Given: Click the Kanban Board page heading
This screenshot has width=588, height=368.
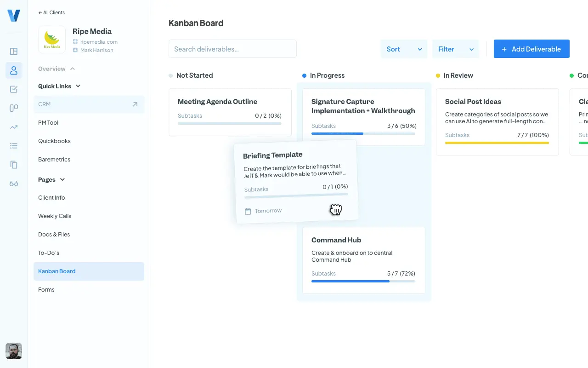Looking at the screenshot, I should click(x=196, y=23).
